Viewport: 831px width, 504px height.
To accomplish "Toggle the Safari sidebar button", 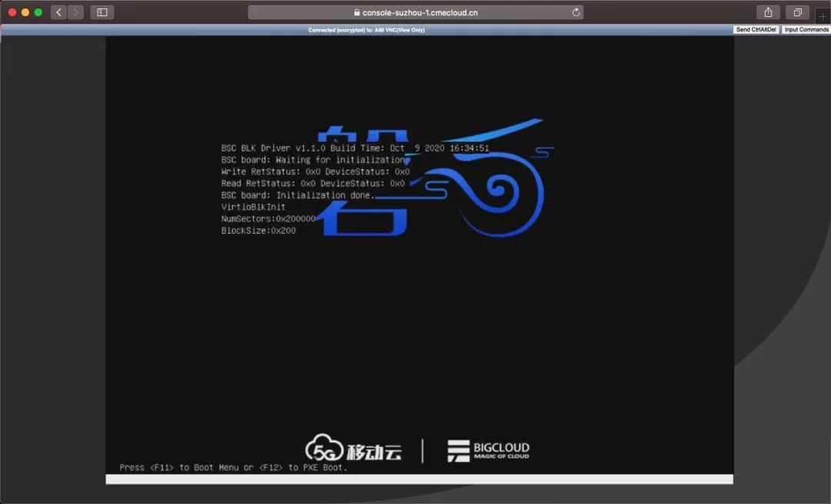I will click(x=102, y=12).
